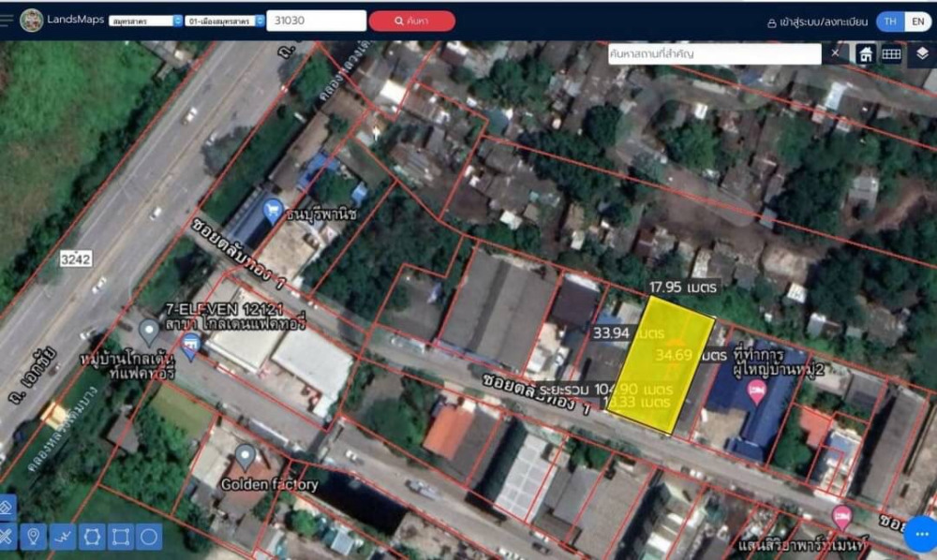Viewport: 937px width, 560px height.
Task: Click the 3242 highway number label
Action: pos(76,259)
